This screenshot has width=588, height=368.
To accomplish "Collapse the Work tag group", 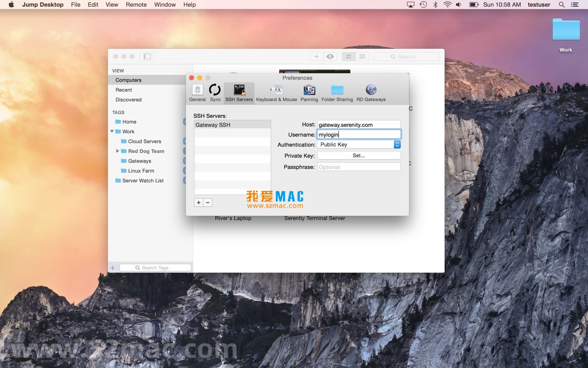I will (112, 131).
